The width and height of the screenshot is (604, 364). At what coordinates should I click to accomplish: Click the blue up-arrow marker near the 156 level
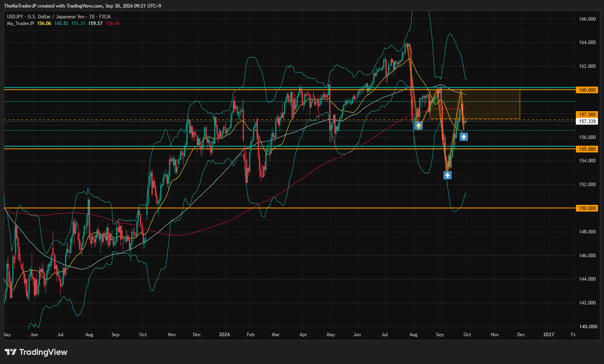tap(464, 136)
